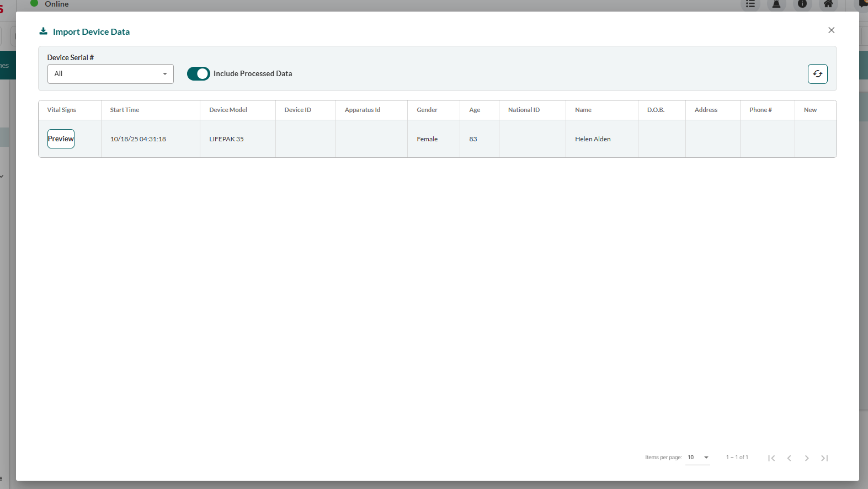This screenshot has height=489, width=868.
Task: Expand the Items per page selector
Action: 697,458
